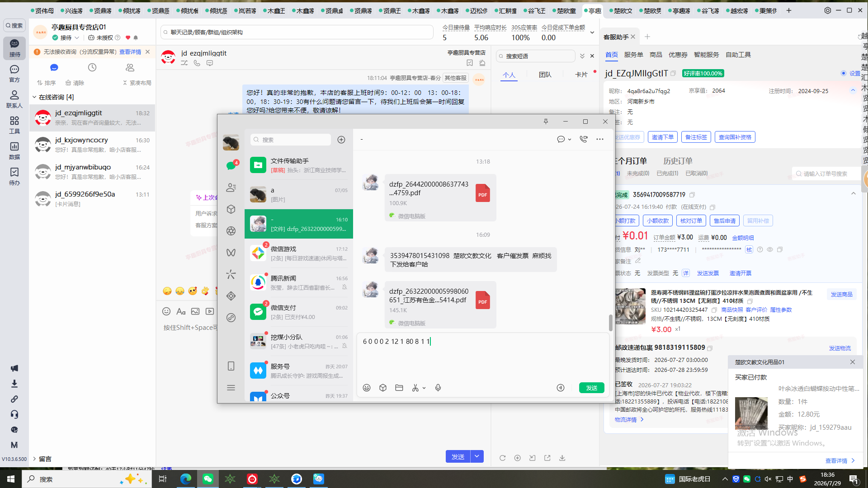Copy order number 3569417009587719
Image resolution: width=868 pixels, height=488 pixels.
[x=692, y=195]
